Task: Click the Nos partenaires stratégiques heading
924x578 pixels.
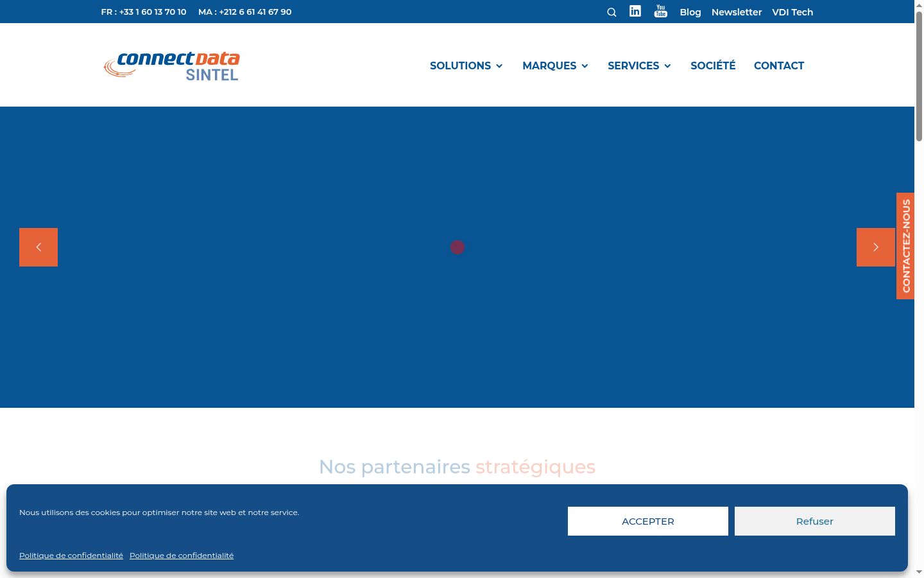Action: click(x=458, y=467)
